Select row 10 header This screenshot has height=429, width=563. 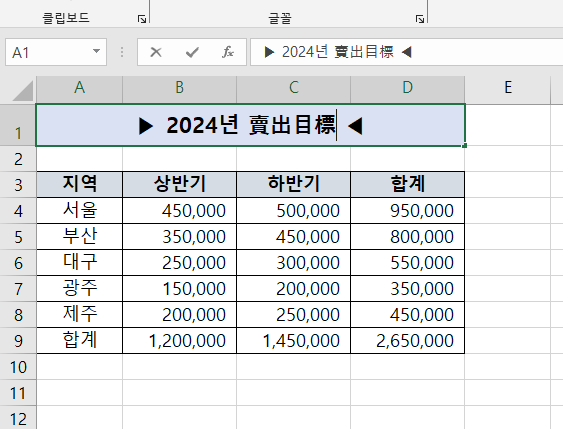18,367
